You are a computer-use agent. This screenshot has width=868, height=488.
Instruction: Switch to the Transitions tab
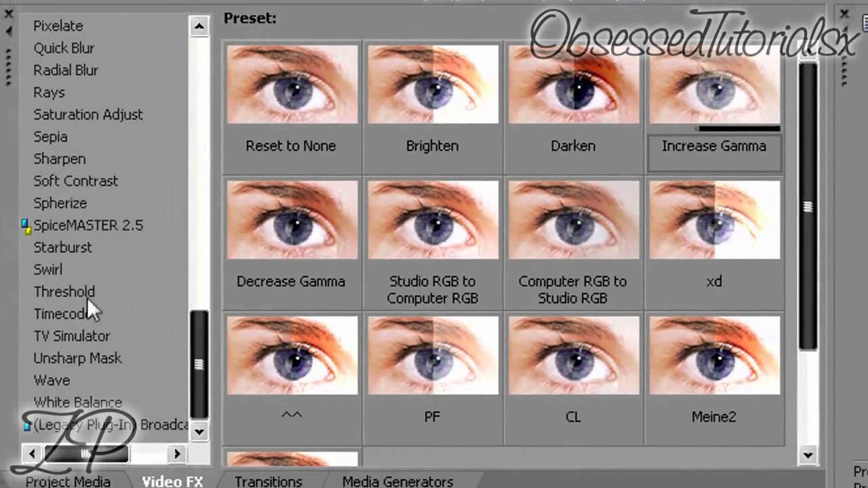pyautogui.click(x=269, y=481)
